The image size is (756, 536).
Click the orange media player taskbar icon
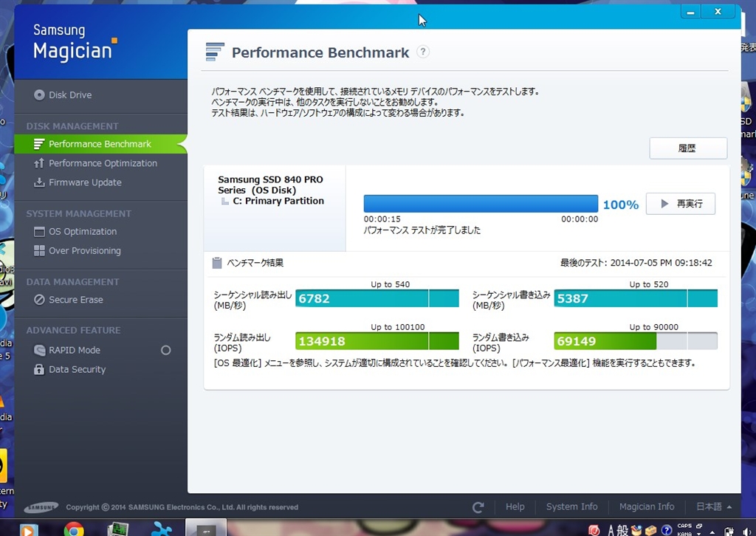(27, 529)
